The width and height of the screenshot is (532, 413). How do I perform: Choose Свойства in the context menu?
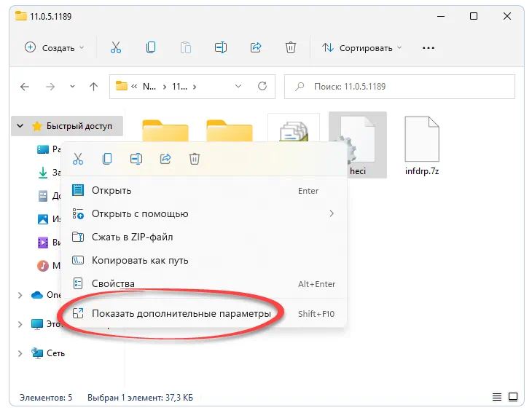[204, 283]
